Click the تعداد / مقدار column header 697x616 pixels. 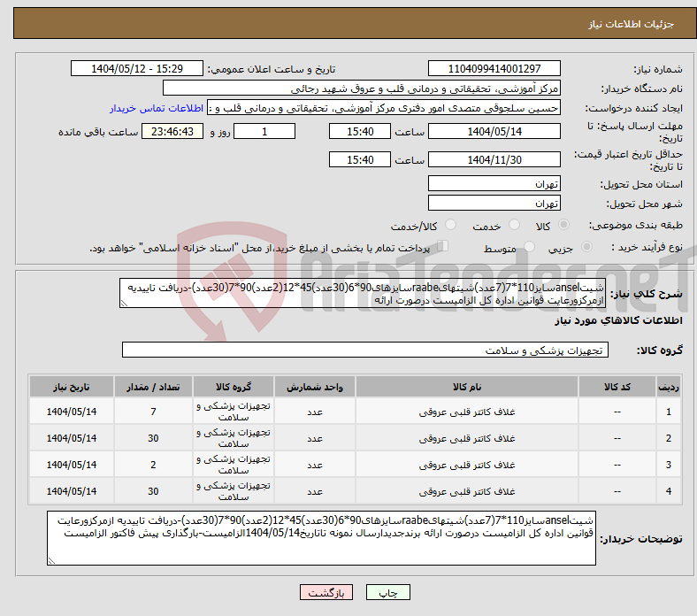153,387
